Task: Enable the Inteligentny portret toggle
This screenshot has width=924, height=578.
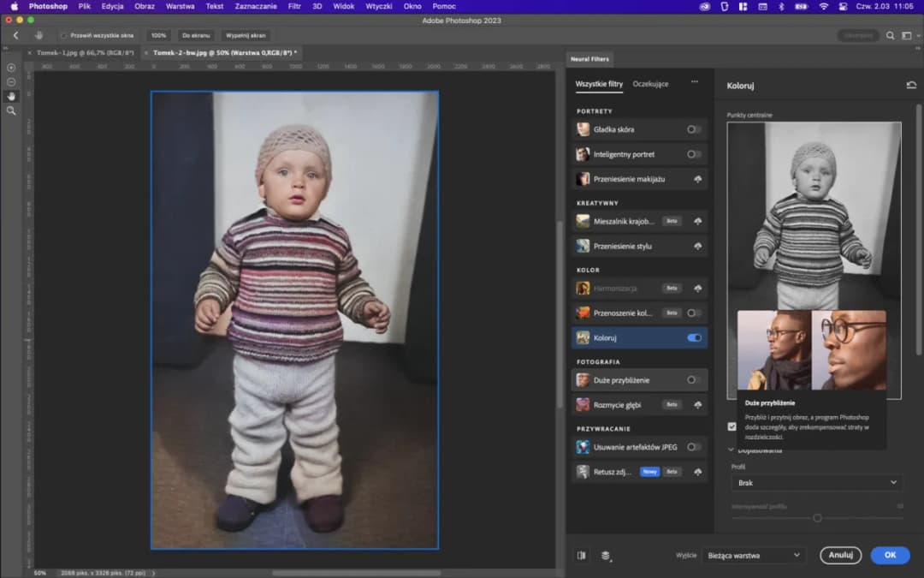Action: [696, 154]
